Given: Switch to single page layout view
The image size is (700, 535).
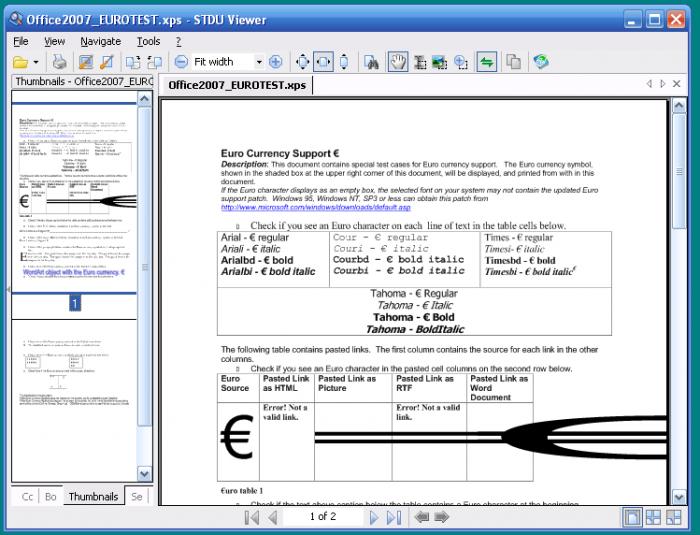Looking at the screenshot, I should tap(632, 517).
